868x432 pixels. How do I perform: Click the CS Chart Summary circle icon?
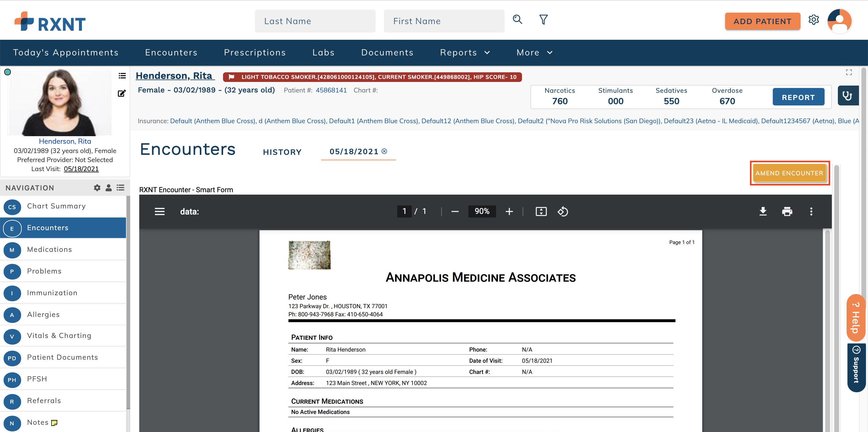click(x=12, y=207)
